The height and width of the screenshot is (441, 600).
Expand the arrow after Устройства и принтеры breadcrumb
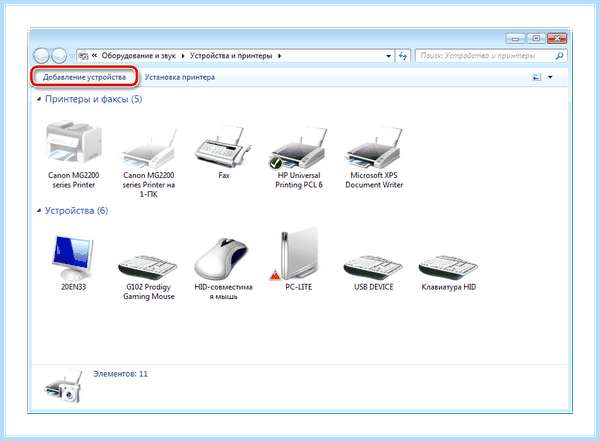(279, 56)
